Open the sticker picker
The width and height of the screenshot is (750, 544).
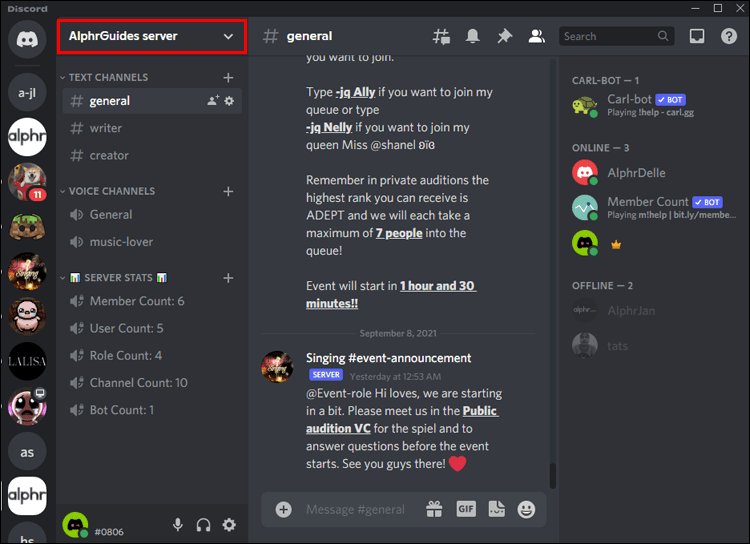496,509
